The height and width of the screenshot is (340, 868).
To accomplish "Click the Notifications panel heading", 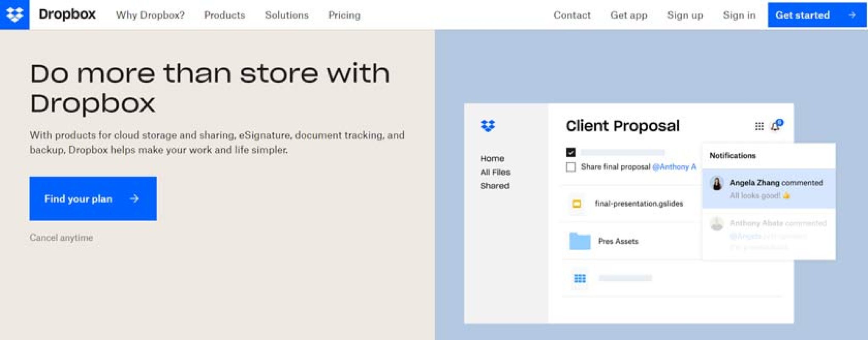I will [732, 156].
